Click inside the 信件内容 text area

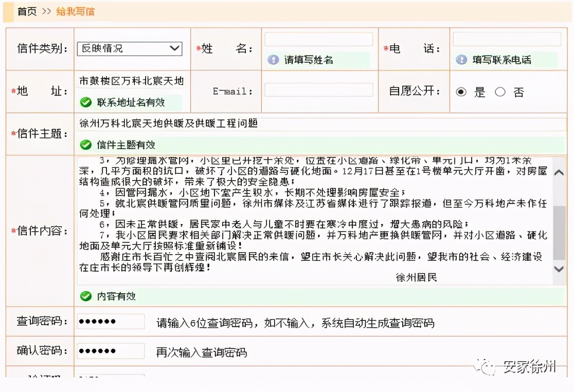coord(315,221)
